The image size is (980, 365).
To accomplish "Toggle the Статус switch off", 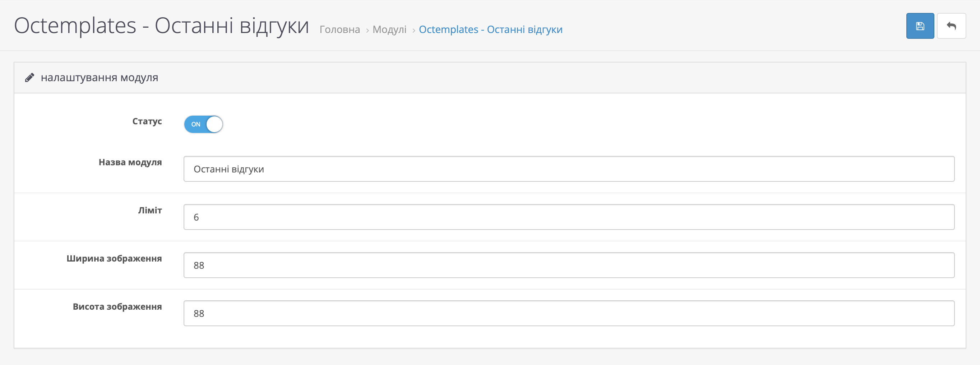I will [x=203, y=124].
